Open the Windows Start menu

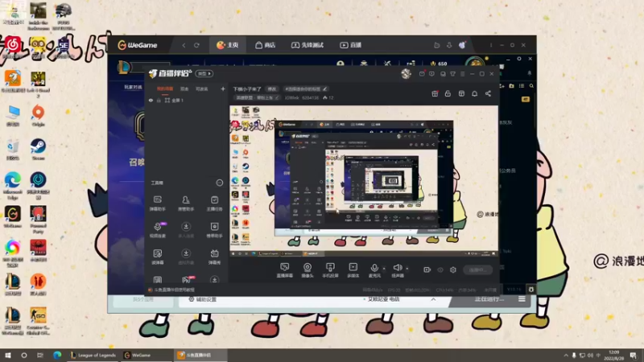tap(8, 355)
